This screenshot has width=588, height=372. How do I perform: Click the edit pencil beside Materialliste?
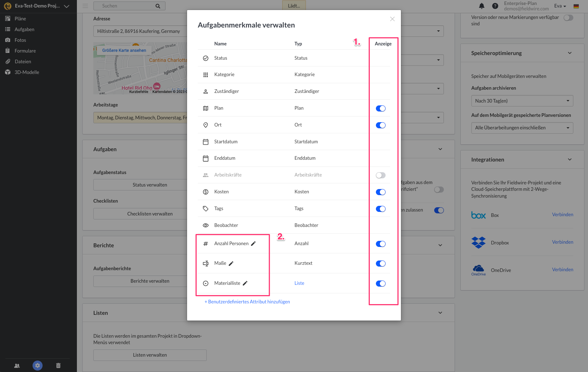(x=245, y=283)
